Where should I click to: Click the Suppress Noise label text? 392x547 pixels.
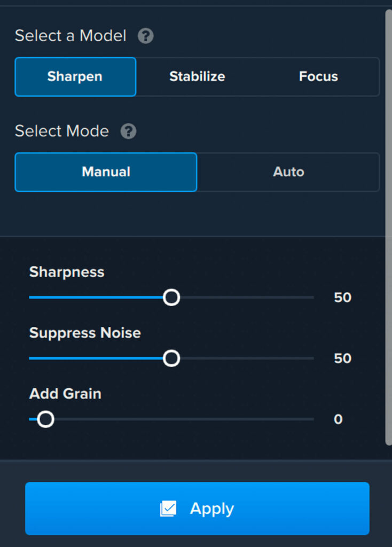[x=85, y=333]
